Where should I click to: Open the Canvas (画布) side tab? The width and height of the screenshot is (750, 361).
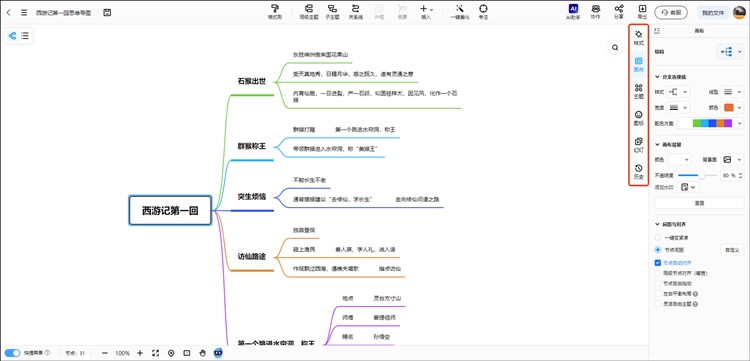(639, 65)
